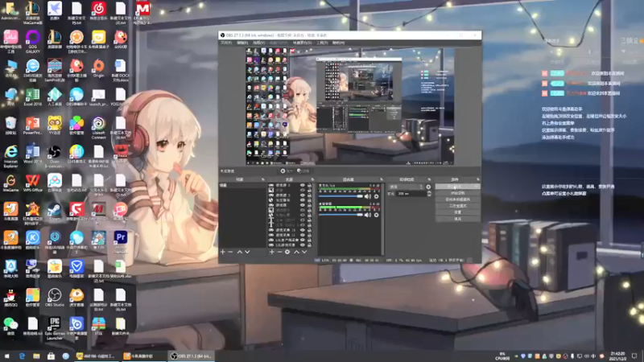Open the NetEase Cloud Music desktop icon
This screenshot has height=362, width=644.
point(98,11)
